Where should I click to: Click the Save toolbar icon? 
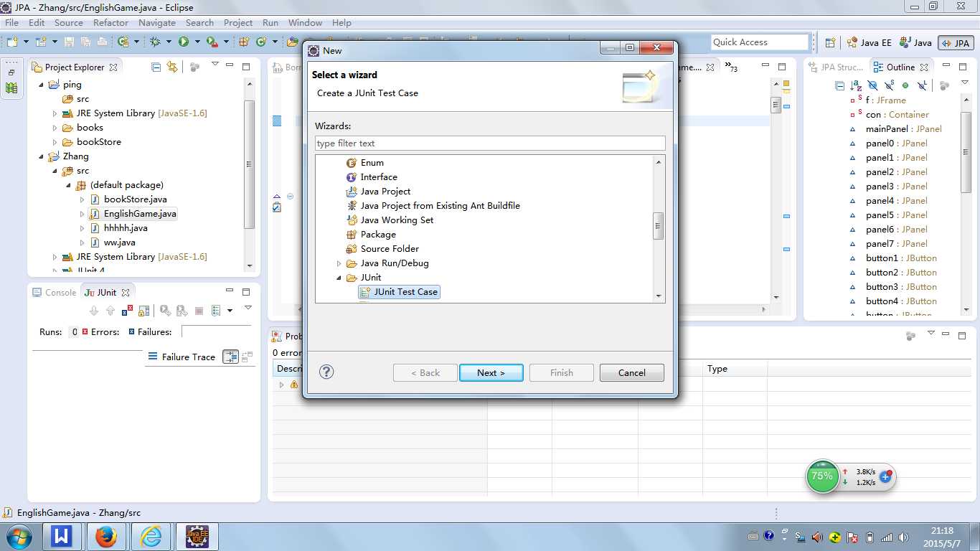[x=69, y=42]
